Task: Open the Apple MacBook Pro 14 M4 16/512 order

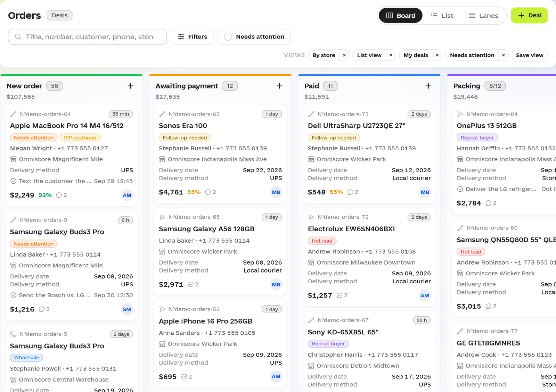Action: tap(67, 126)
